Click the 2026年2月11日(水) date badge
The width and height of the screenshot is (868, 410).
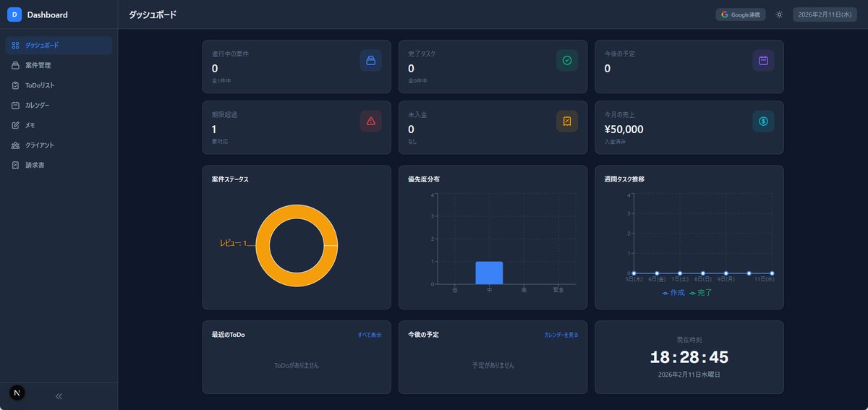pos(825,14)
